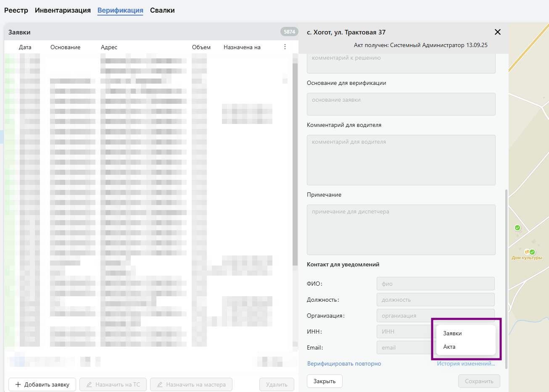549x392 pixels.
Task: Click the 5874 requests counter badge
Action: (289, 32)
